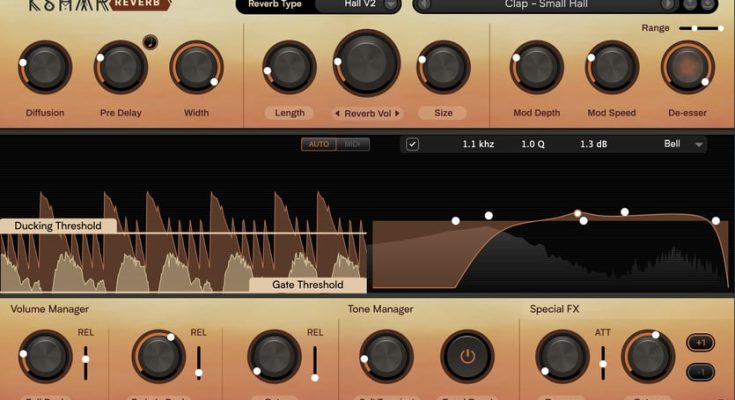The width and height of the screenshot is (735, 400).
Task: Click the Pre Delay knob
Action: 121,68
